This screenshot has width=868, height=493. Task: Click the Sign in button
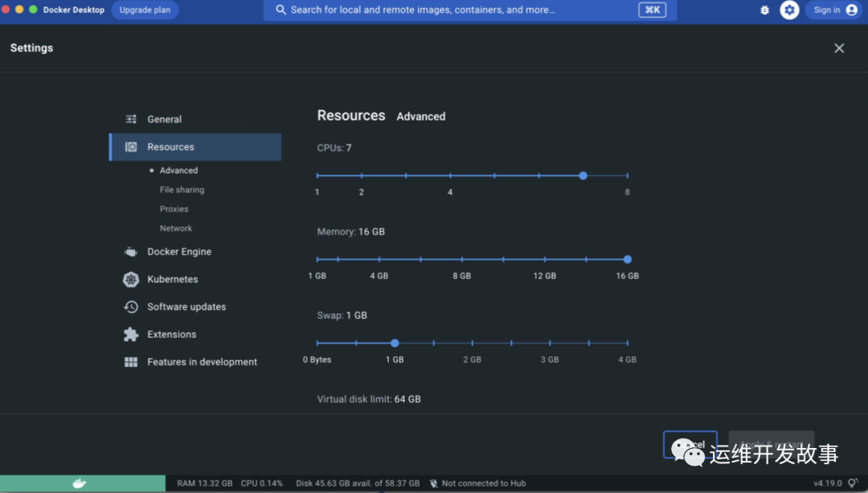pos(835,10)
